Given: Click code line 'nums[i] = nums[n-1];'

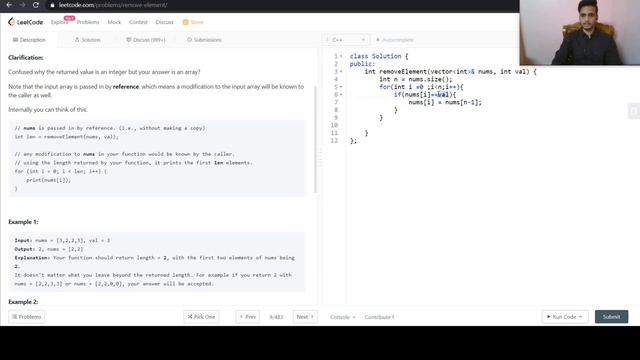Looking at the screenshot, I should pyautogui.click(x=445, y=102).
